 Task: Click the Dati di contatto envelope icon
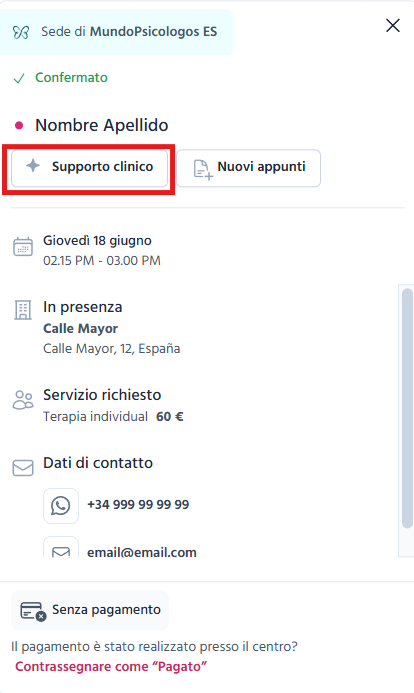pos(23,468)
